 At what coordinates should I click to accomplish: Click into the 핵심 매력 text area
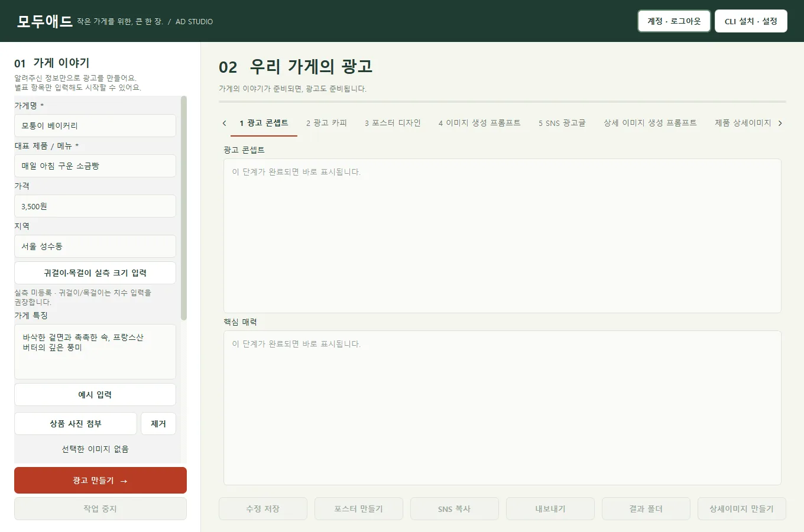pos(502,408)
